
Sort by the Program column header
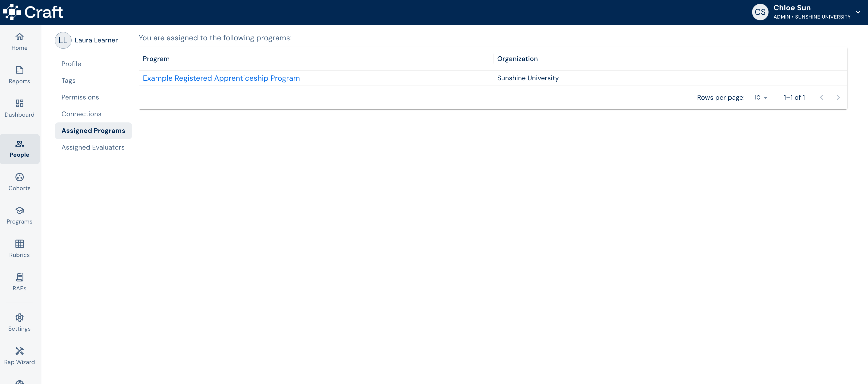(x=156, y=59)
